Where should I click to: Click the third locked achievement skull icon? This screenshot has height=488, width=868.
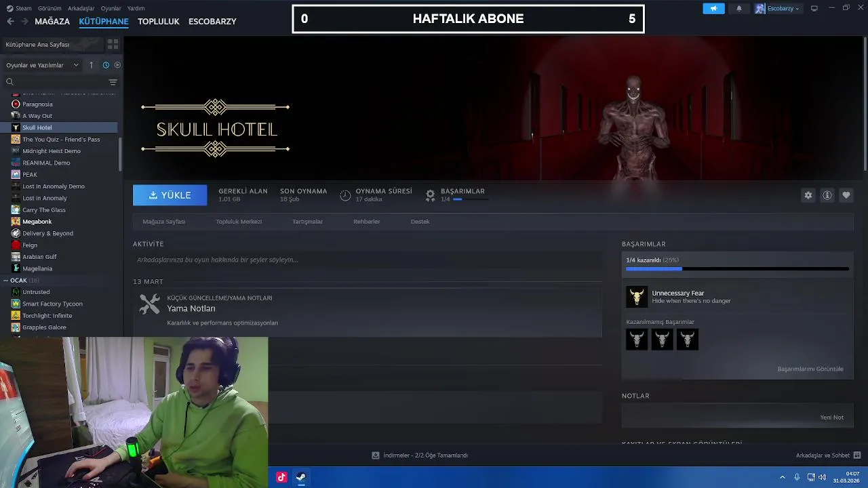click(688, 340)
